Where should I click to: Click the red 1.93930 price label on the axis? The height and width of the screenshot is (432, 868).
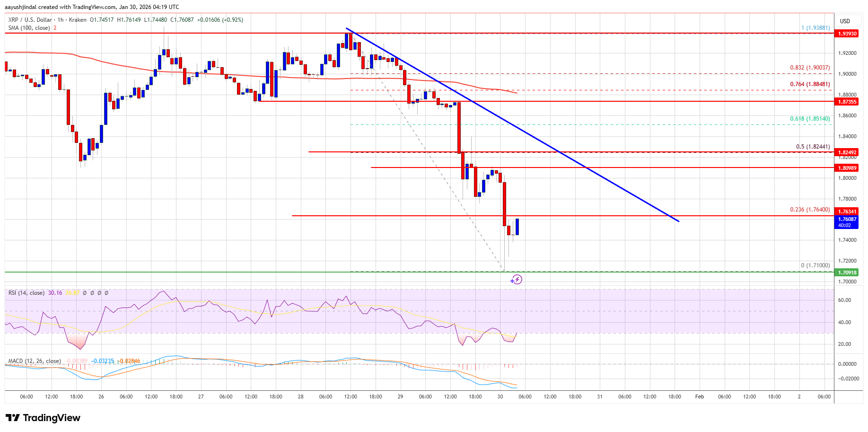pos(847,34)
